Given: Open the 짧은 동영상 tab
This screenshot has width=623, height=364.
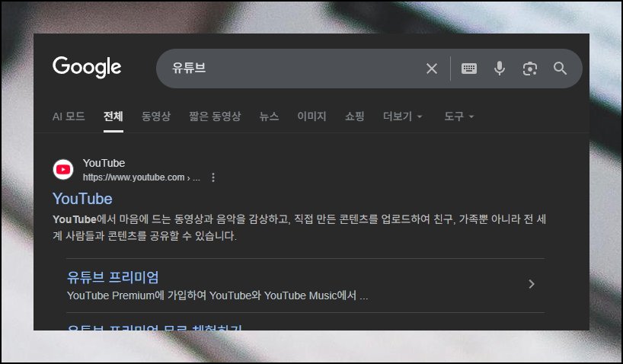Looking at the screenshot, I should point(215,117).
